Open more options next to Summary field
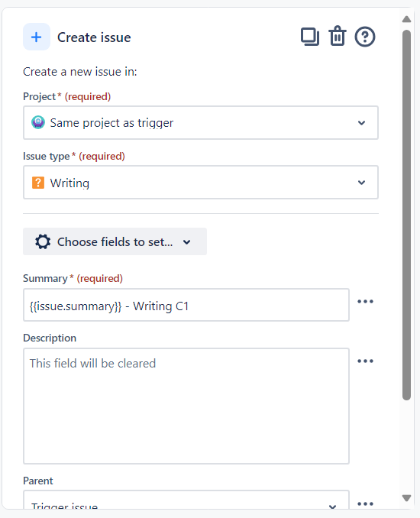The height and width of the screenshot is (518, 420). tap(365, 302)
